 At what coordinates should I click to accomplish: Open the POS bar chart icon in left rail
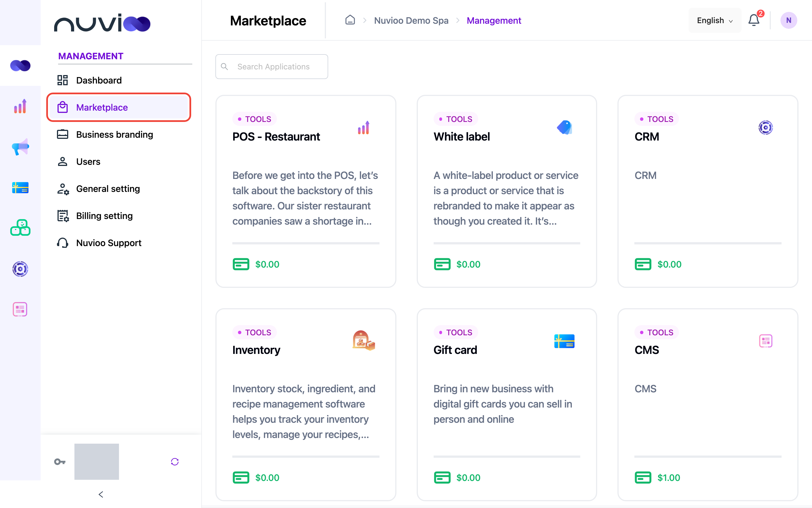pos(20,106)
